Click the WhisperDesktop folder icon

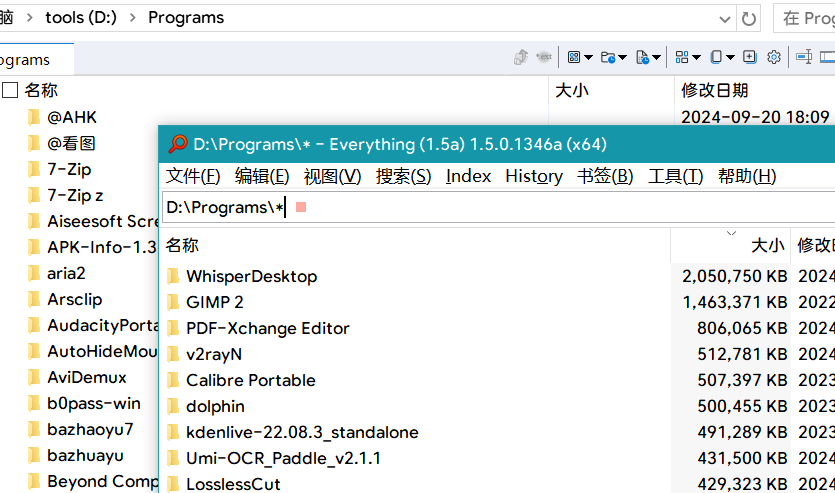(173, 276)
